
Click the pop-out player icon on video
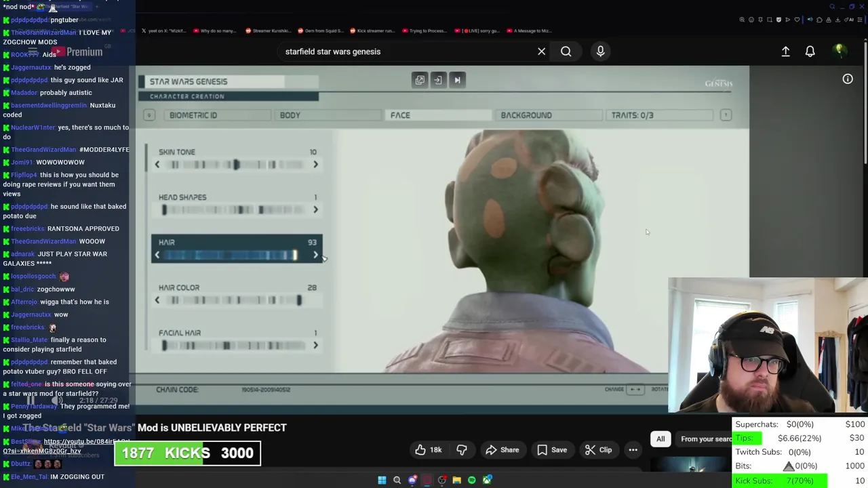click(x=420, y=80)
